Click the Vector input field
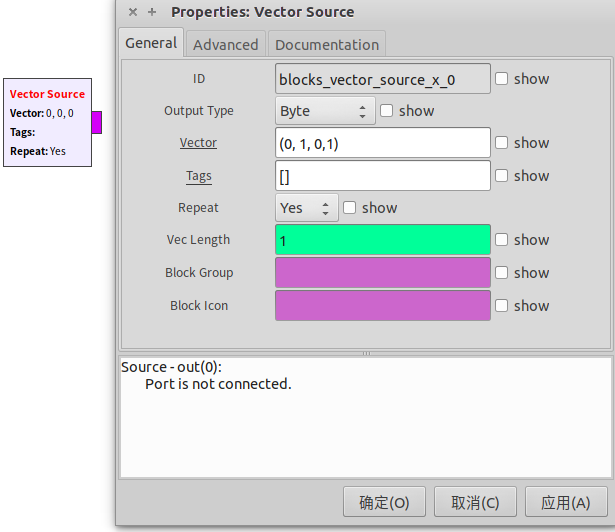This screenshot has height=532, width=615. click(x=382, y=143)
